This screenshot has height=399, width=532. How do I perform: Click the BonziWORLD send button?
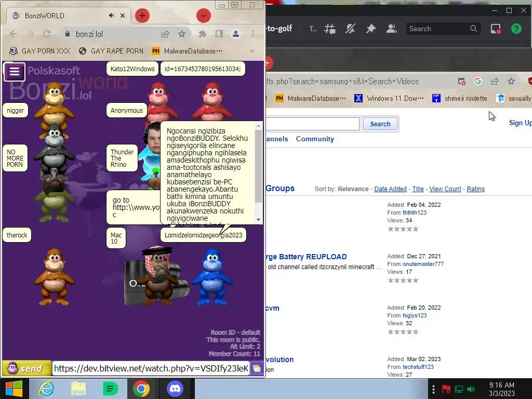point(26,368)
